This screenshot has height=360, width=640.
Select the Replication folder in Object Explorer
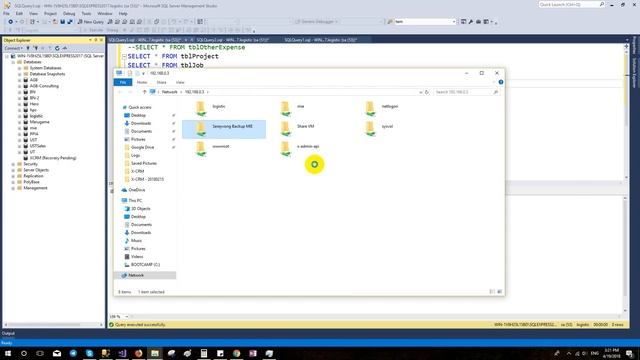33,176
